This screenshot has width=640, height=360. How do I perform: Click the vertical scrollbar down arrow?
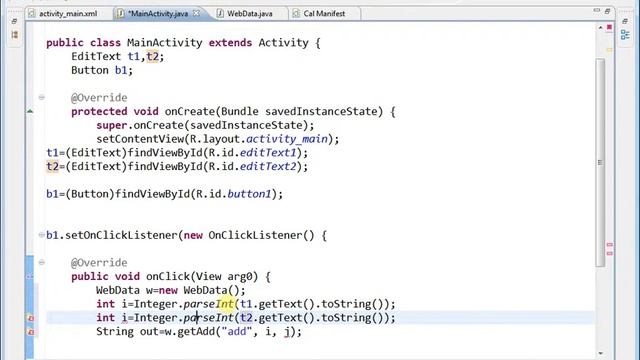[600, 353]
